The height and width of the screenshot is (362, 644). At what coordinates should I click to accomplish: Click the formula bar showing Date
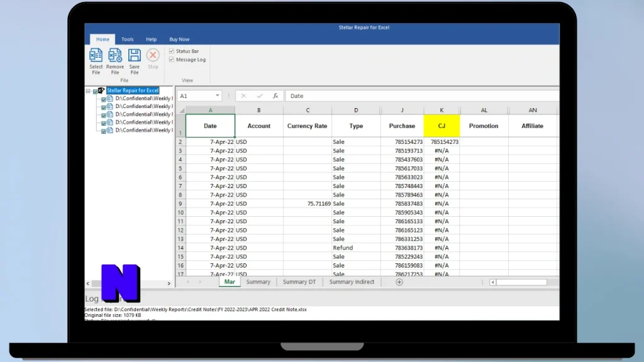422,96
